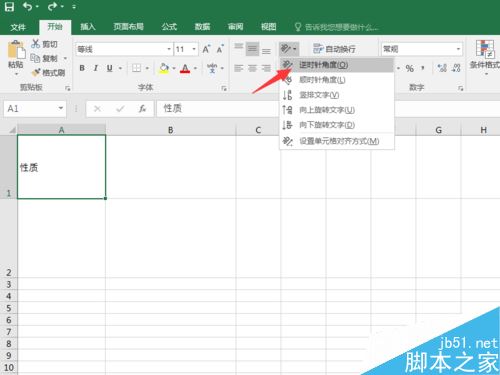The height and width of the screenshot is (375, 500).
Task: Switch to the 公式 (Formulas) tab
Action: pos(169,27)
